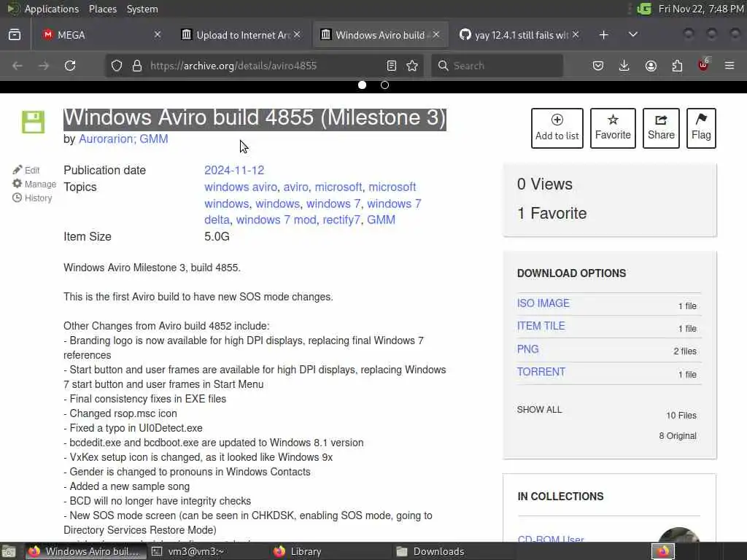Click the Windows Aviro Firefox taskbar button
747x560 pixels.
point(85,551)
